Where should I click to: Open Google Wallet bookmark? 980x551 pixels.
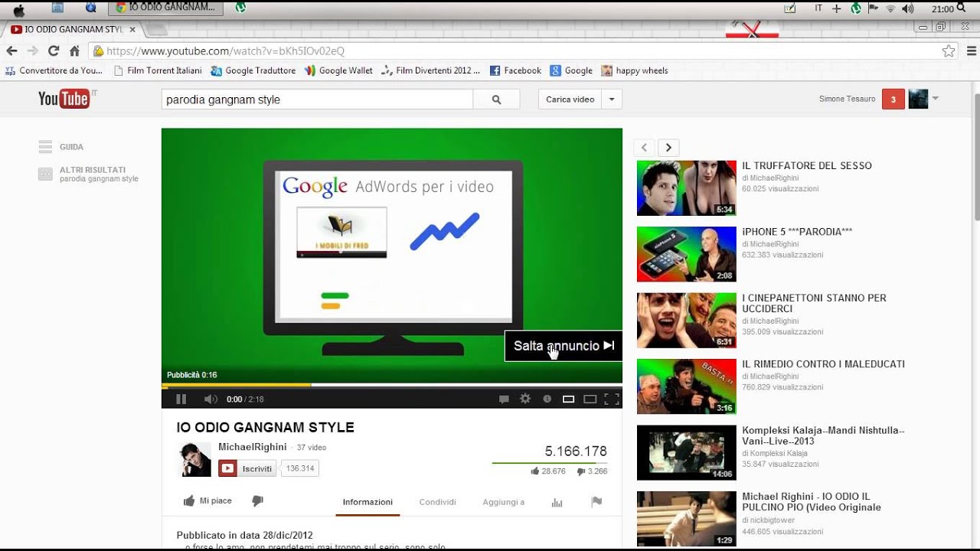(338, 70)
